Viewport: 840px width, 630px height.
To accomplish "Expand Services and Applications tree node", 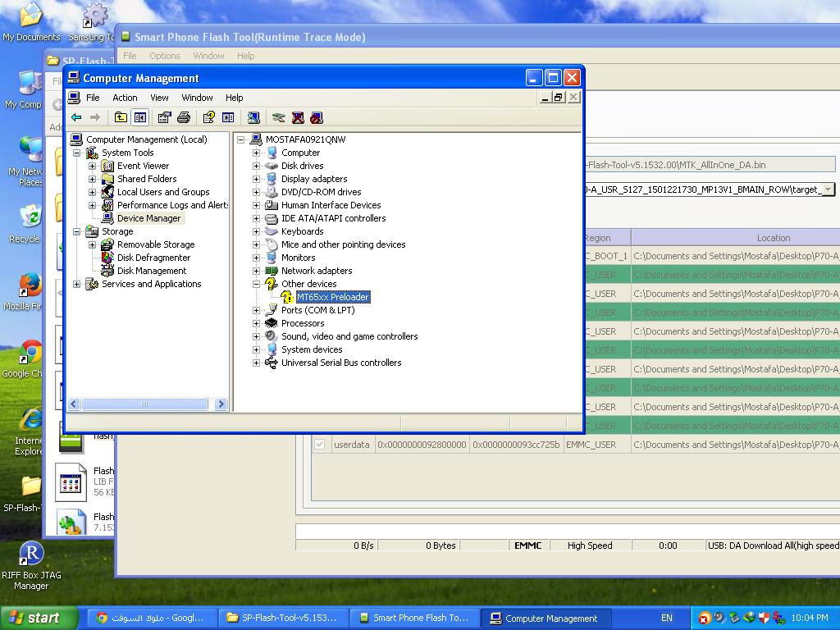I will pos(77,284).
